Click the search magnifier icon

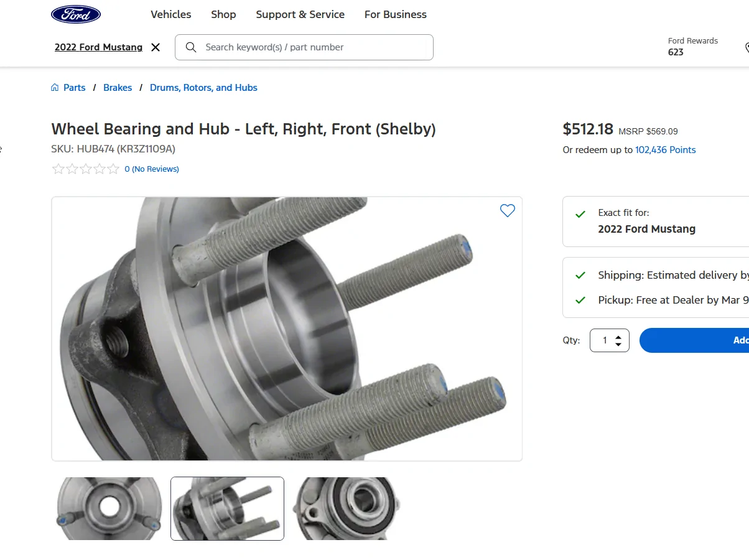[x=191, y=47]
